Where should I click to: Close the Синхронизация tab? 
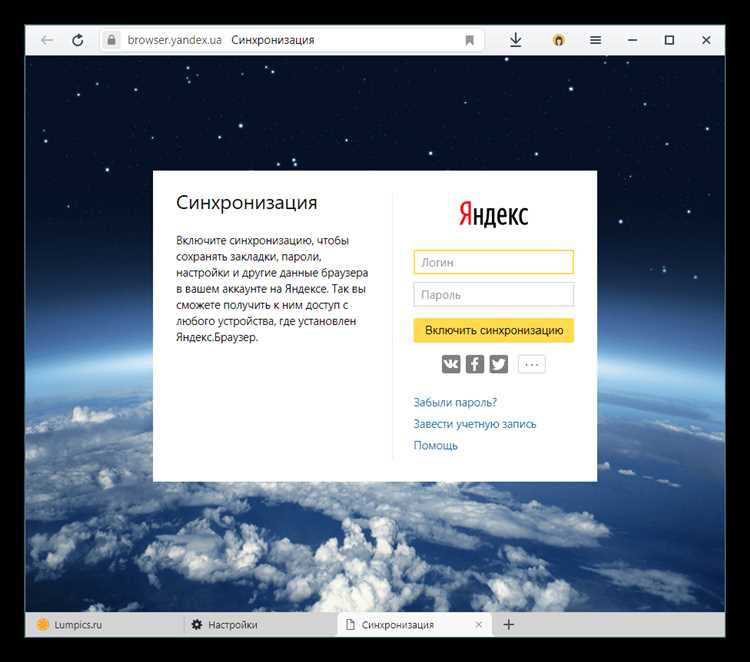[x=479, y=624]
